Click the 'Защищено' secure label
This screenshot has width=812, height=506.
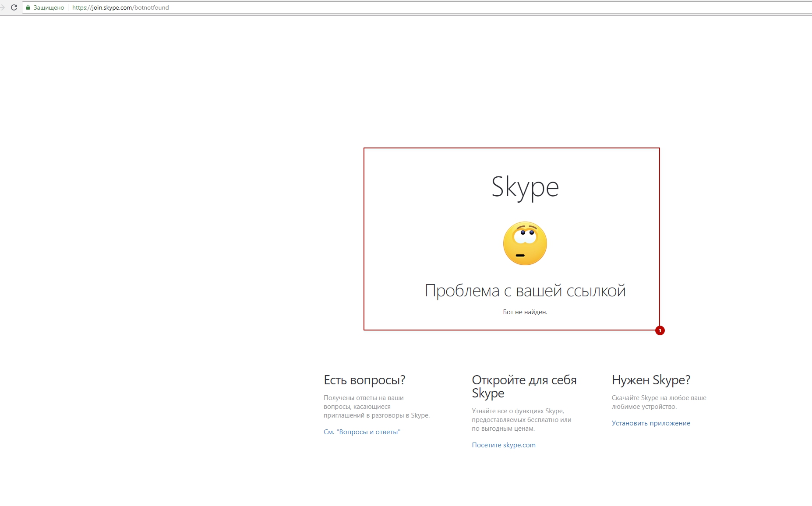pos(49,7)
